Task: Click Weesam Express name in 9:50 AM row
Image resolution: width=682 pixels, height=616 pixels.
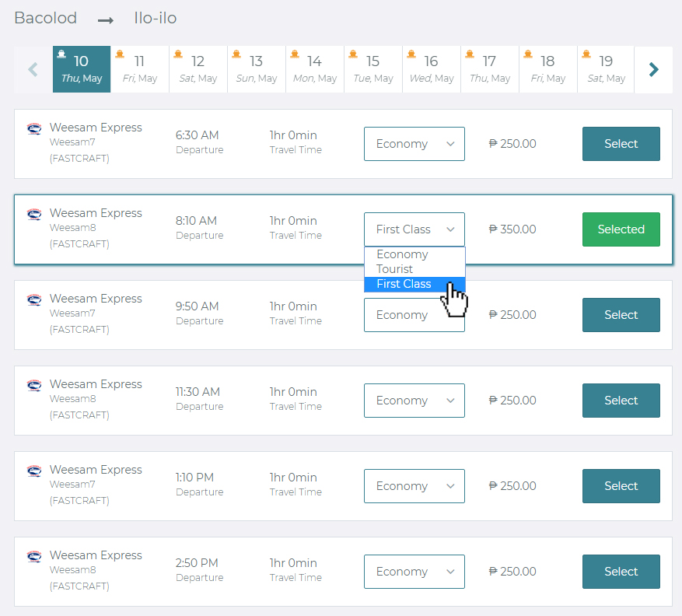Action: 96,299
